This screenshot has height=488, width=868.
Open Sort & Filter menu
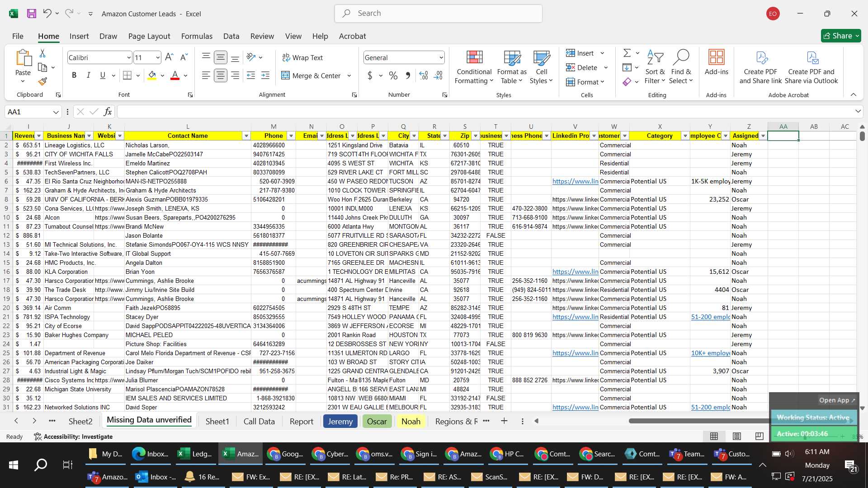(655, 67)
